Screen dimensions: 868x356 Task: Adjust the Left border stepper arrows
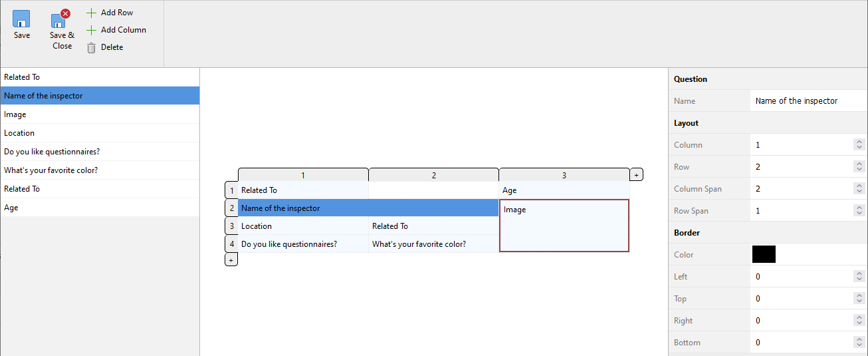point(859,277)
